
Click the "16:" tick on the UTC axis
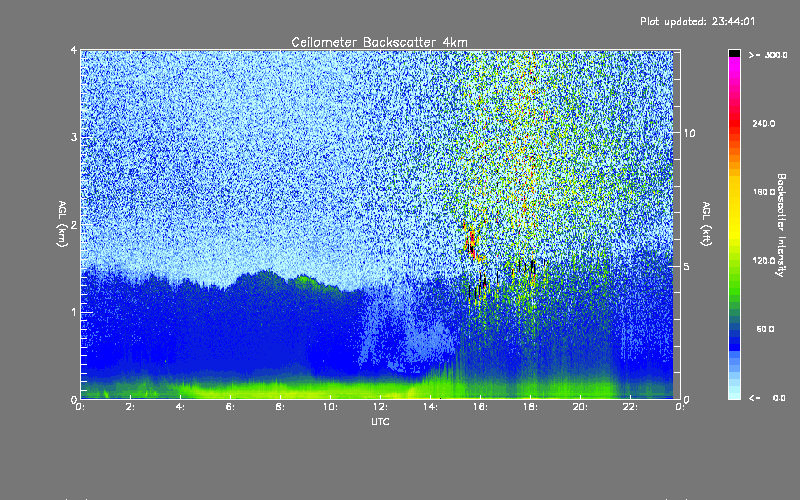pyautogui.click(x=480, y=407)
